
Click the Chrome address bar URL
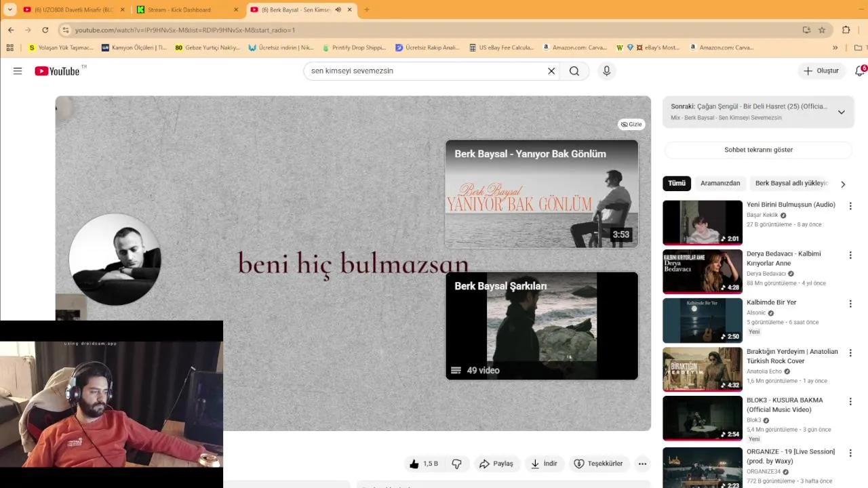pos(184,30)
